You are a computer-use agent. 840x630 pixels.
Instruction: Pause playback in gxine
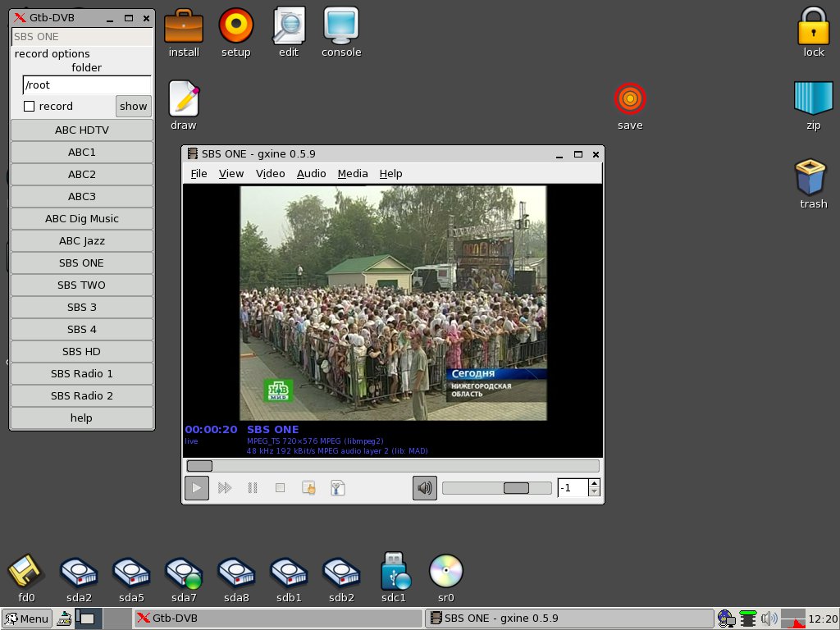pyautogui.click(x=253, y=488)
